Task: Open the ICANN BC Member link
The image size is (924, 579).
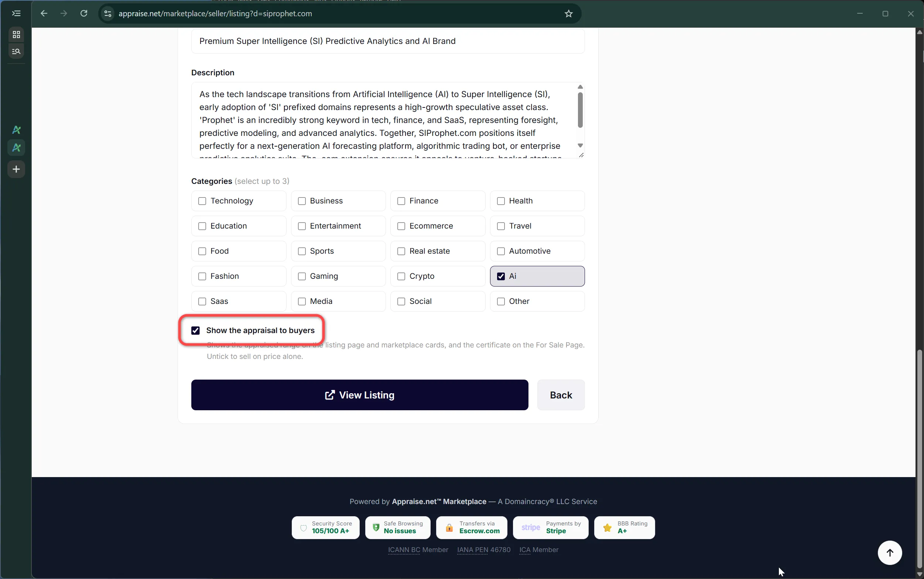Action: pyautogui.click(x=418, y=549)
